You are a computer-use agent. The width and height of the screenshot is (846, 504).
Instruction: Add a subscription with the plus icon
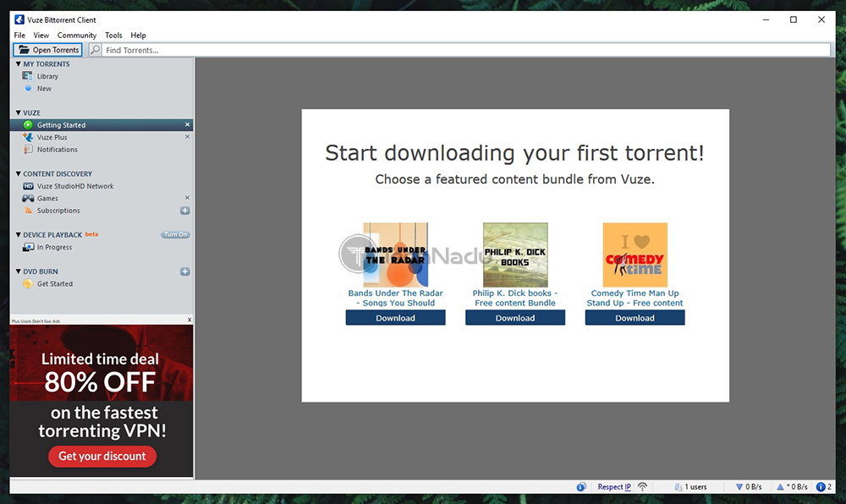pyautogui.click(x=184, y=211)
